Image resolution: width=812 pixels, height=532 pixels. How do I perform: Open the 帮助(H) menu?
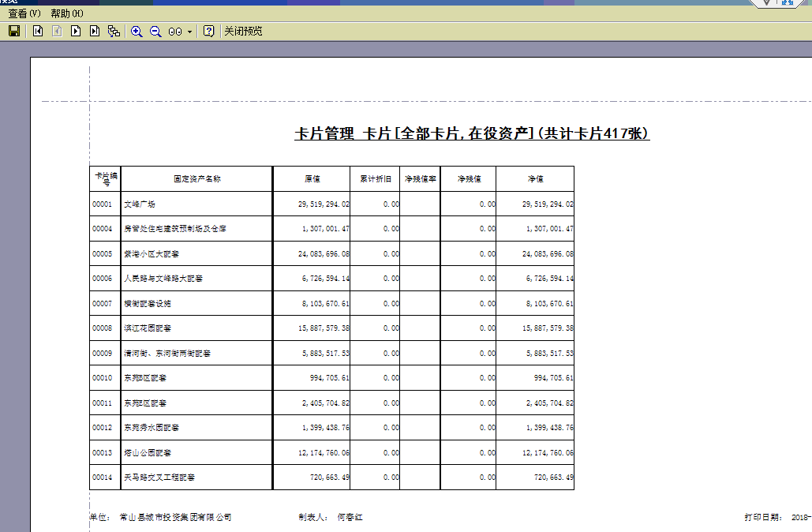67,13
